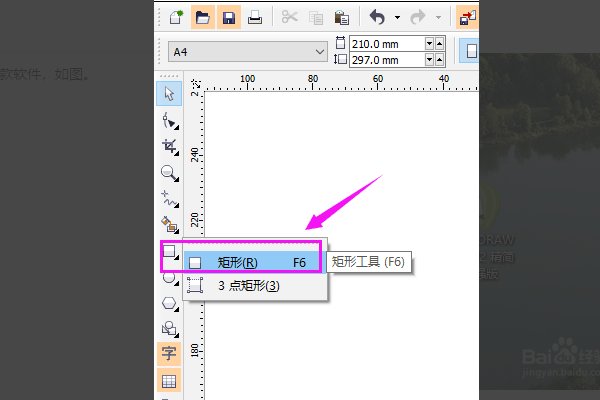Select the Shape edit tool
Image resolution: width=600 pixels, height=400 pixels.
[x=170, y=121]
